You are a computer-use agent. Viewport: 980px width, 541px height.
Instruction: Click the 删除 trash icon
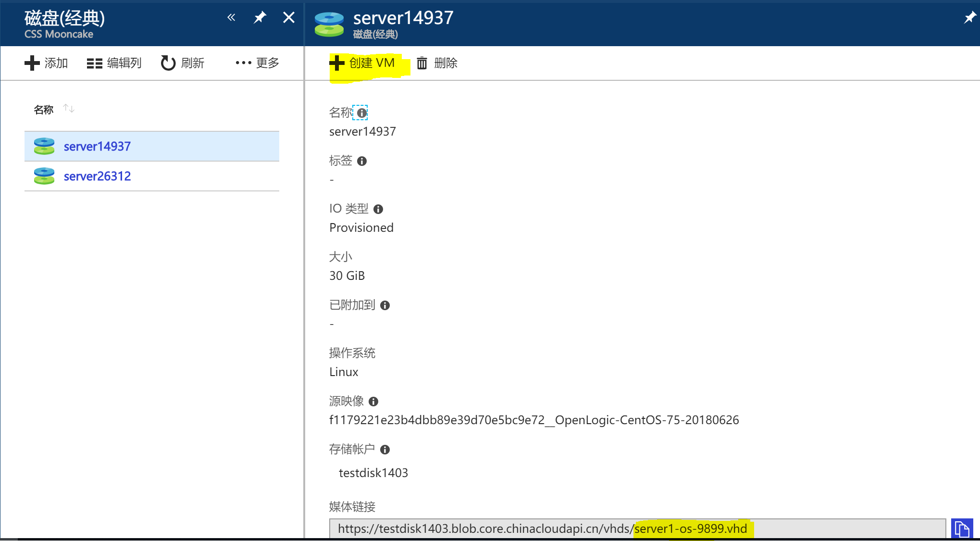click(x=422, y=63)
